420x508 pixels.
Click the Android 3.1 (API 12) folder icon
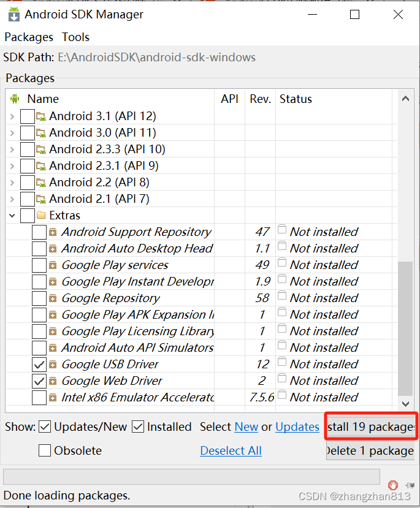click(41, 116)
